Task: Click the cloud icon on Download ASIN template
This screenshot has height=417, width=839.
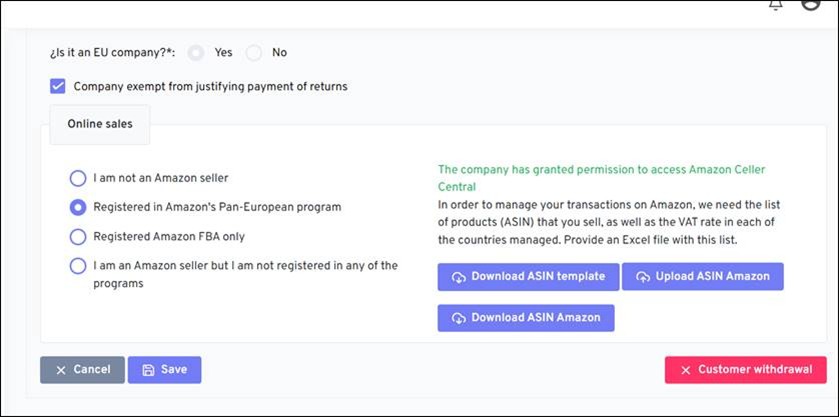Action: pyautogui.click(x=458, y=277)
